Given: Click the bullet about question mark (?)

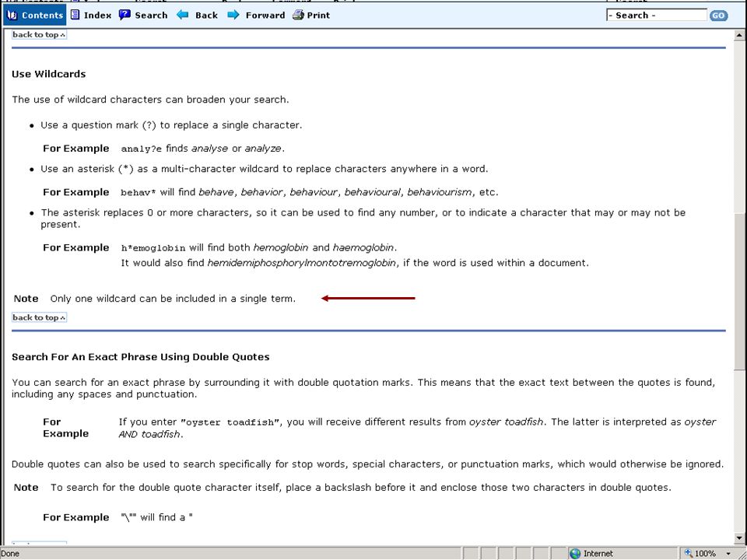Looking at the screenshot, I should (x=171, y=125).
